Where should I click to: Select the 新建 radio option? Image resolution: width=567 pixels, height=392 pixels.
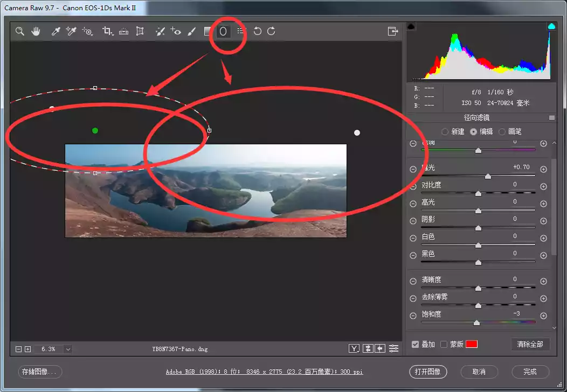click(445, 131)
